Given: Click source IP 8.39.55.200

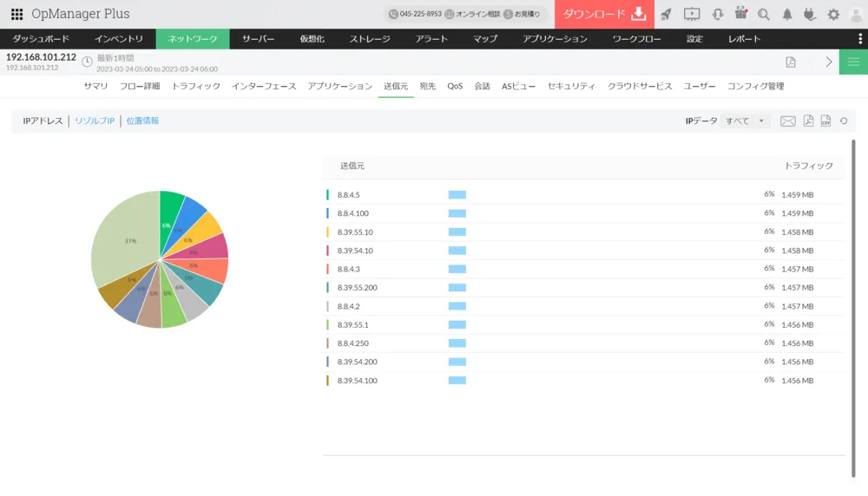Looking at the screenshot, I should (357, 288).
